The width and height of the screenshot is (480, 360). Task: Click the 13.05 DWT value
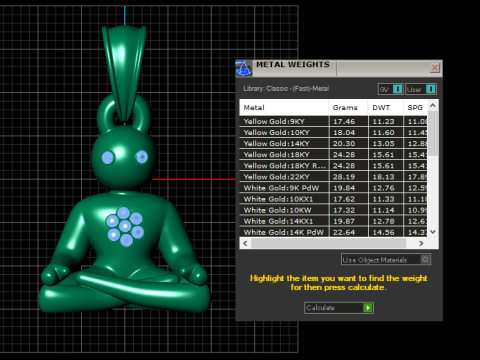tap(383, 144)
